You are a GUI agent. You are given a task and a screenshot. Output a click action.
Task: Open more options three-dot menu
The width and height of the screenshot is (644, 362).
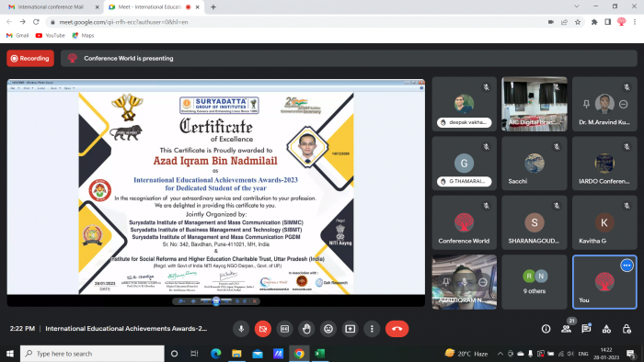pos(372,329)
